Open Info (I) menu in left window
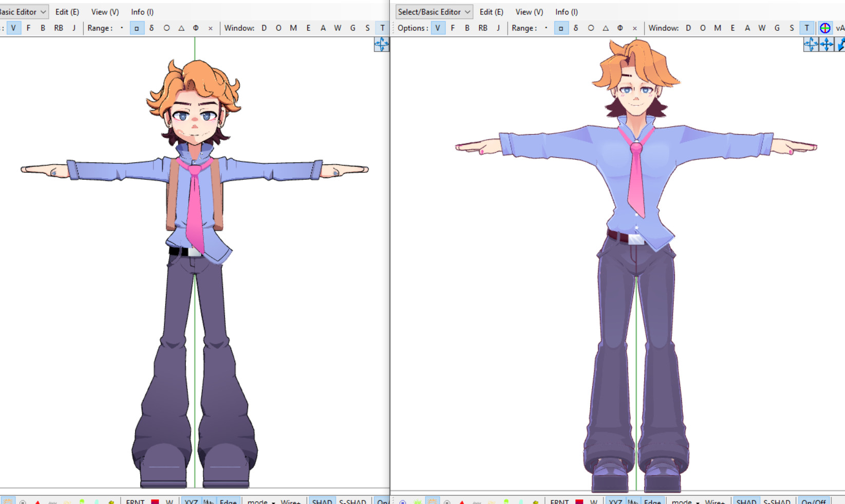This screenshot has height=504, width=845. coord(142,12)
